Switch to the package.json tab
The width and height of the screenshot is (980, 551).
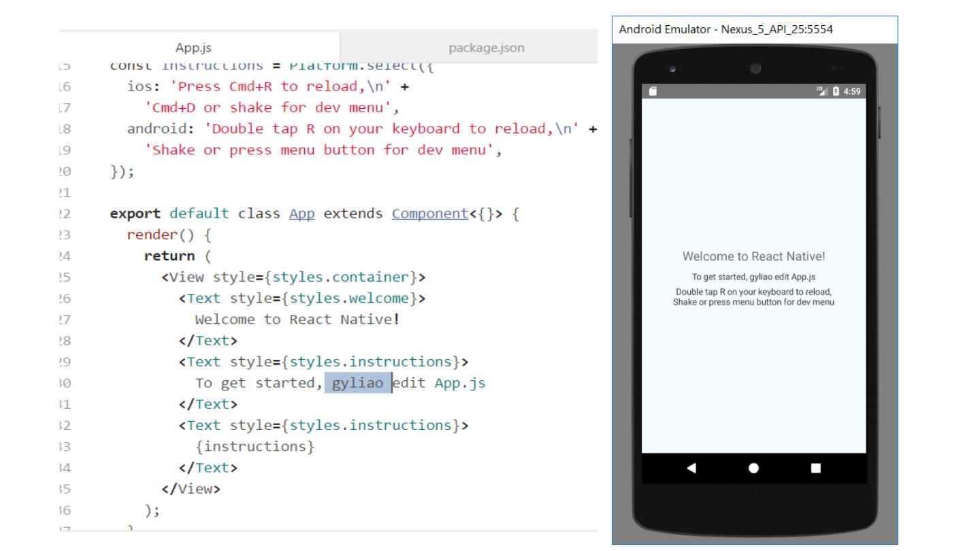pyautogui.click(x=486, y=48)
